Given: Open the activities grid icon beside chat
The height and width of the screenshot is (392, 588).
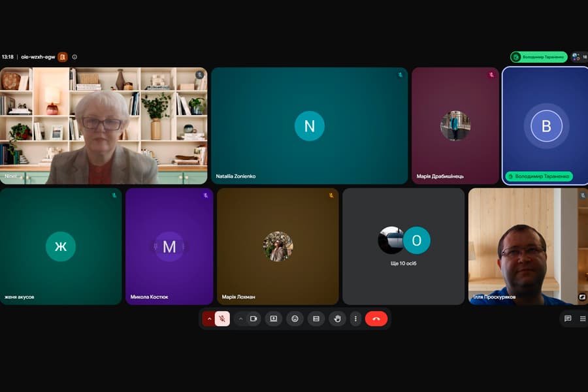Looking at the screenshot, I should [x=582, y=318].
